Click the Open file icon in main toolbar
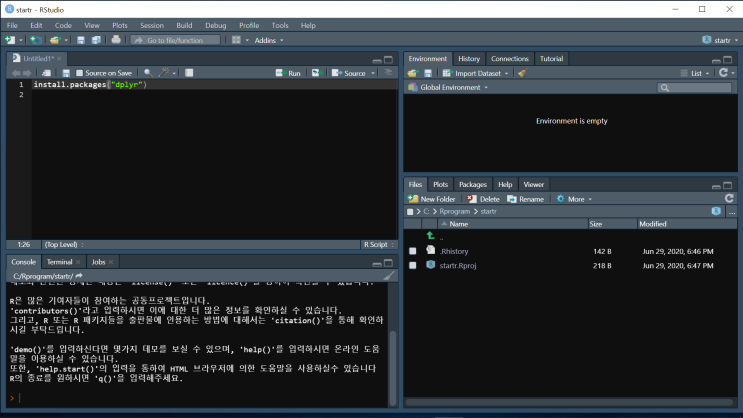The height and width of the screenshot is (418, 743). point(55,40)
